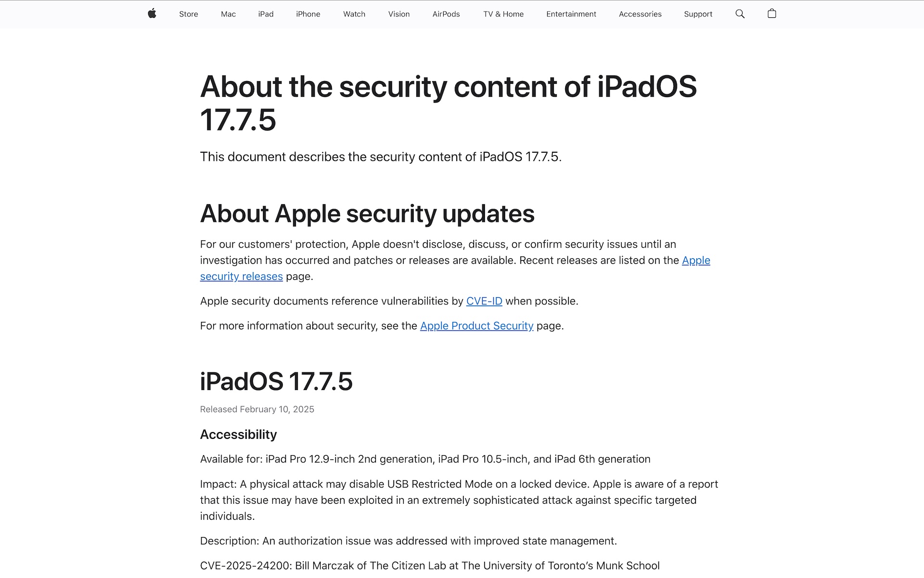The width and height of the screenshot is (924, 578).
Task: Open the iPhone navigation menu
Action: [x=308, y=14]
